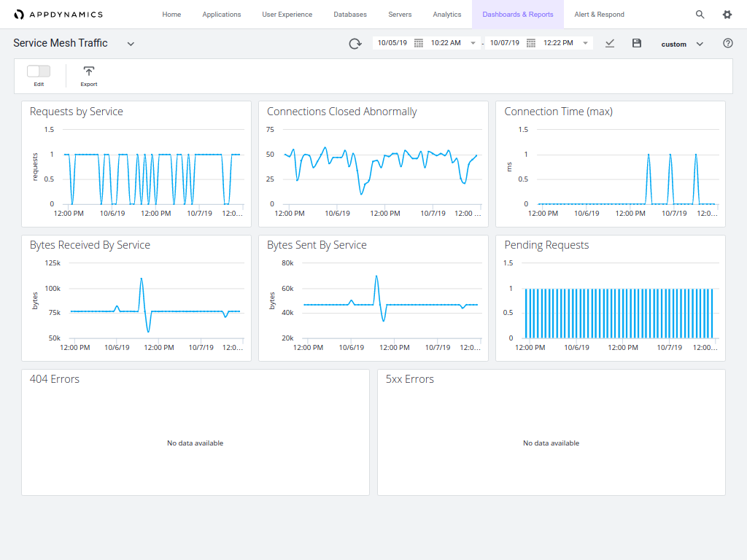Click the AppDynamics logo
The width and height of the screenshot is (747, 560).
(60, 14)
